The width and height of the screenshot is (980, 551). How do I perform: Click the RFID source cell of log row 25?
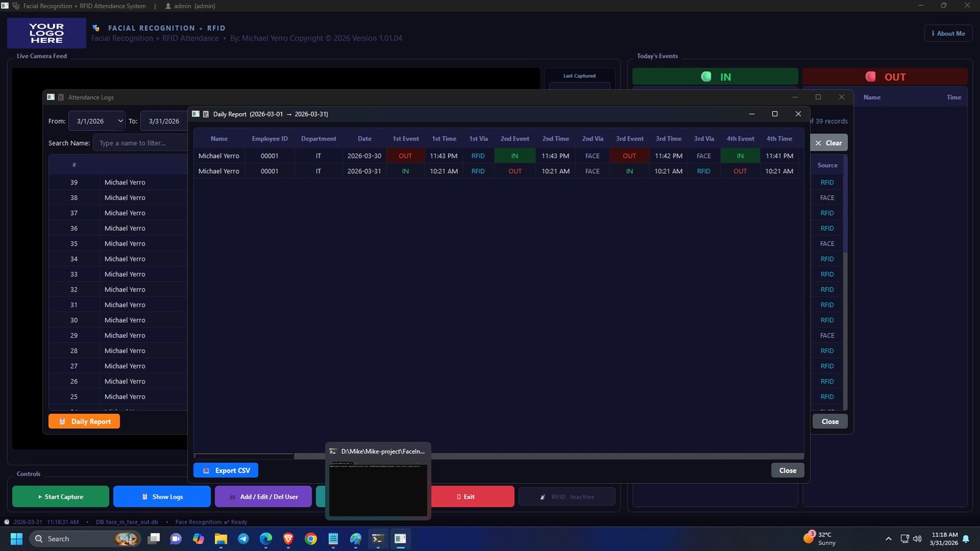click(x=827, y=397)
